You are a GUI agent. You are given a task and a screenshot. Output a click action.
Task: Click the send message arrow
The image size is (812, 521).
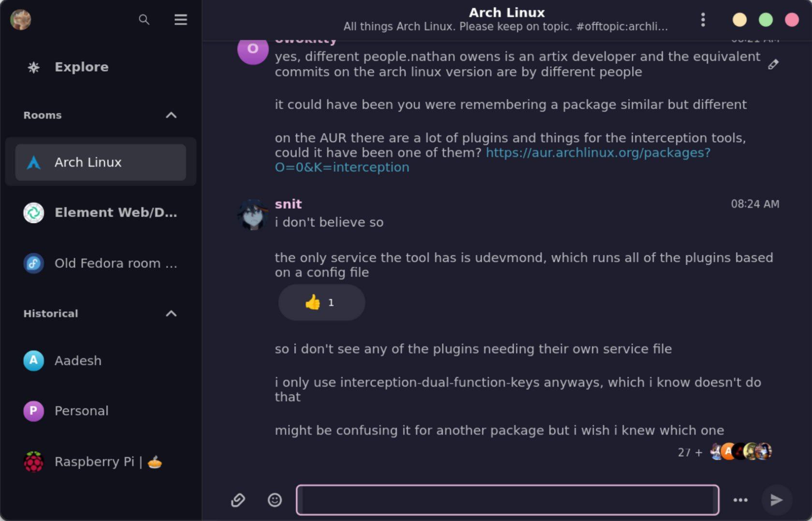(x=776, y=500)
